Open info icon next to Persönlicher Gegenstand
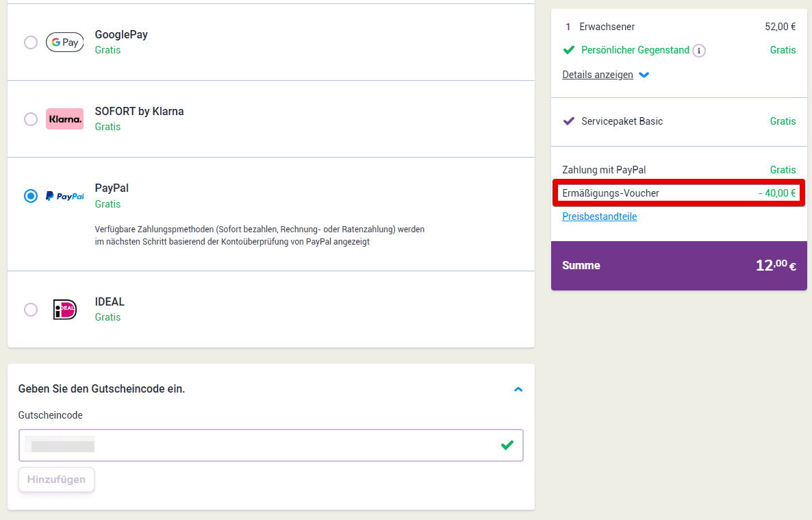Screen dimensions: 812x520 698,51
